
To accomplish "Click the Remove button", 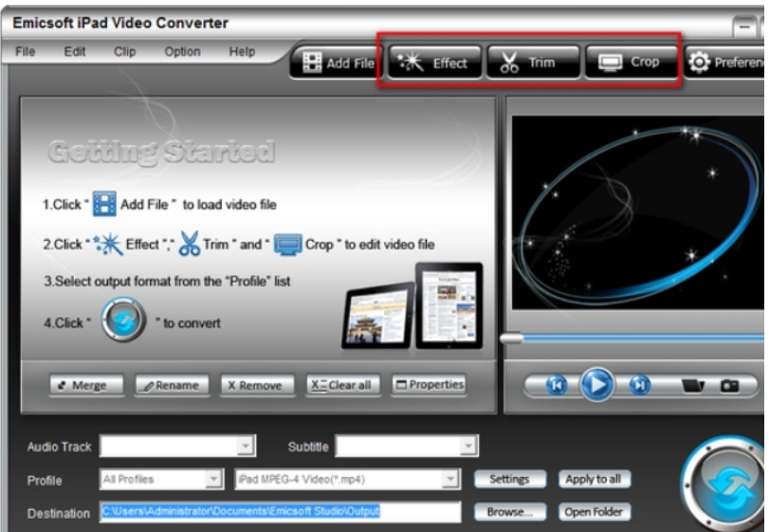I will [258, 385].
